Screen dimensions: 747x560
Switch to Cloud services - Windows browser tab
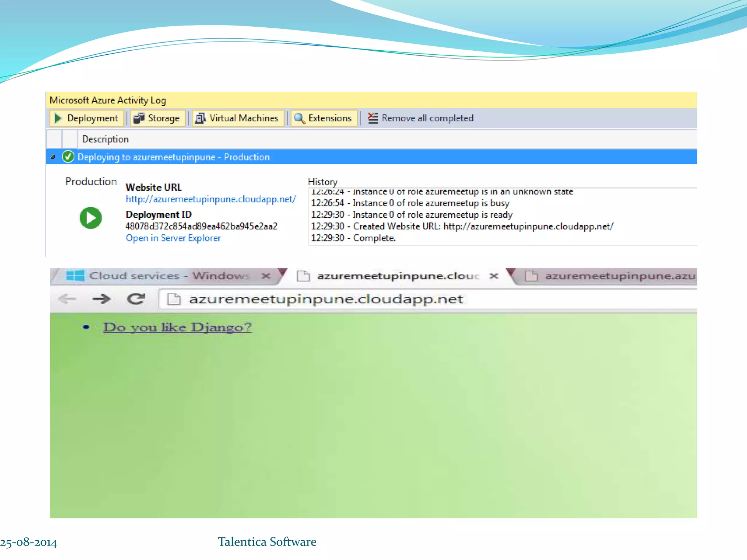pos(169,276)
